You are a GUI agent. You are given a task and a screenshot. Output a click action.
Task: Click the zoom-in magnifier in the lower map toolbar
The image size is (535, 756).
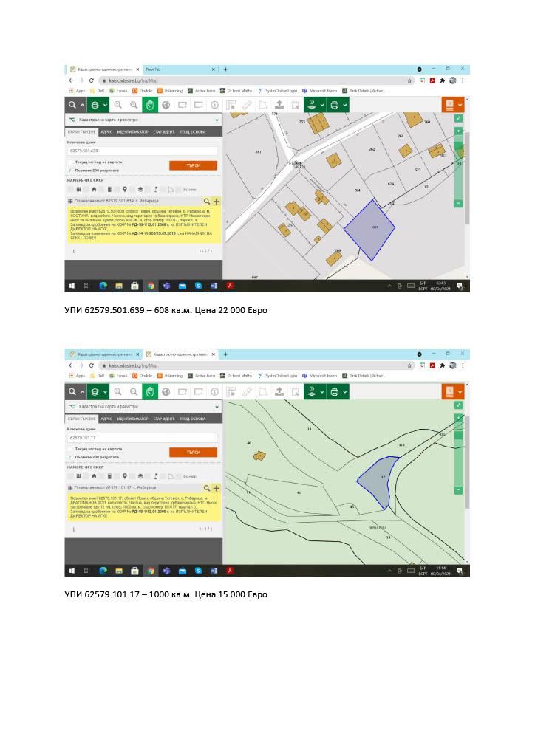coord(117,392)
